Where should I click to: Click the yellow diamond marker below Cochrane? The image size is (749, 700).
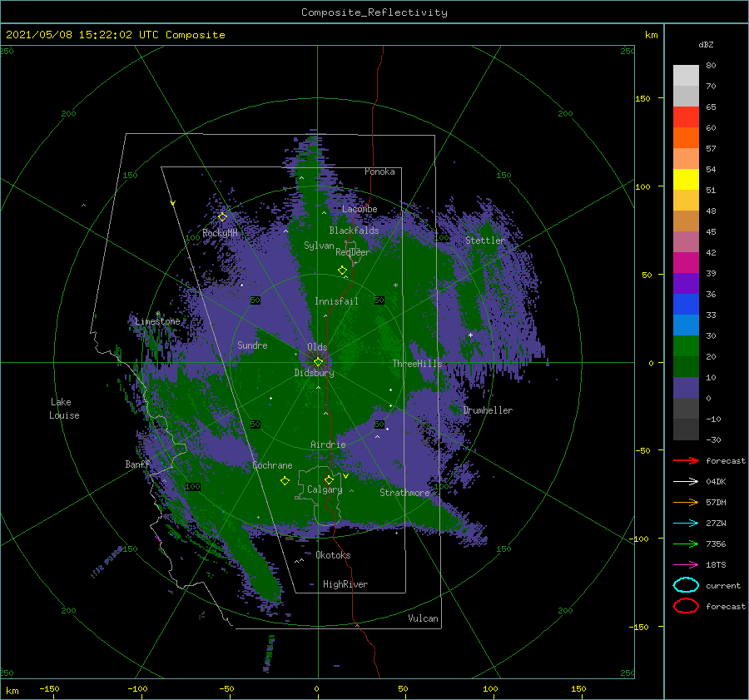(285, 481)
